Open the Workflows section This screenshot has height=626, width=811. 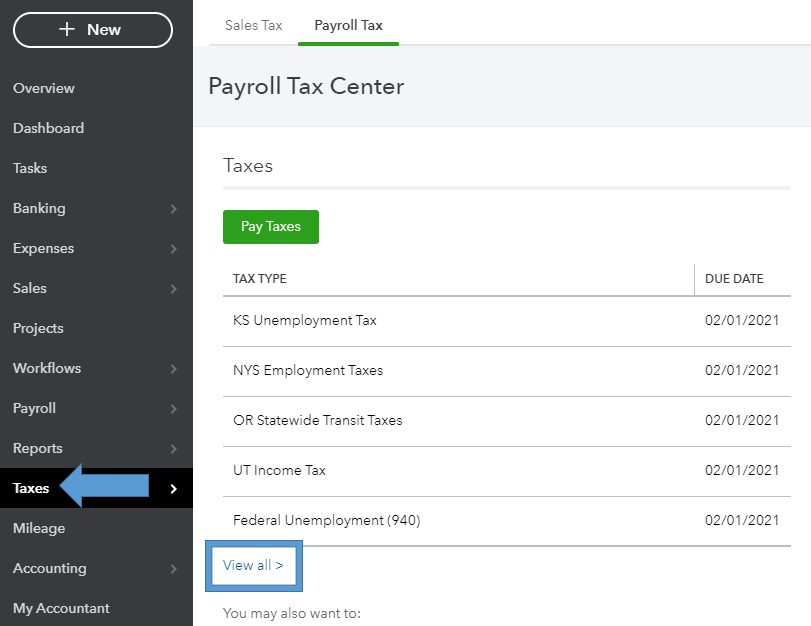[46, 368]
